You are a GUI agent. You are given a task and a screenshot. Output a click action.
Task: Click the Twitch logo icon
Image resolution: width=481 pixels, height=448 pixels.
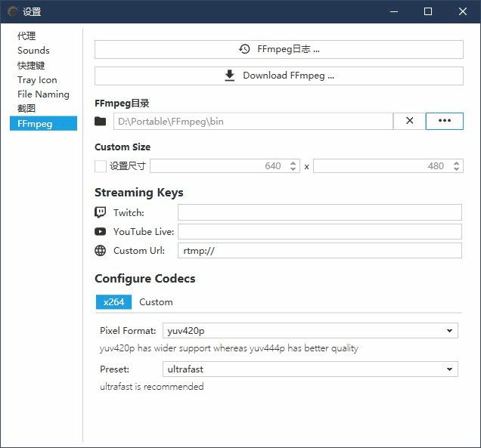[101, 213]
